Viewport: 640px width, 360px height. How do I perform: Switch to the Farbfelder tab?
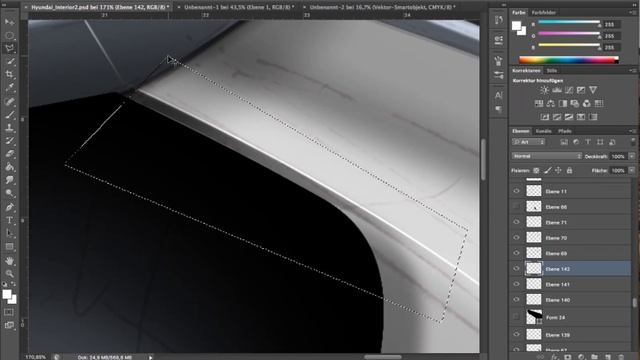click(x=543, y=13)
